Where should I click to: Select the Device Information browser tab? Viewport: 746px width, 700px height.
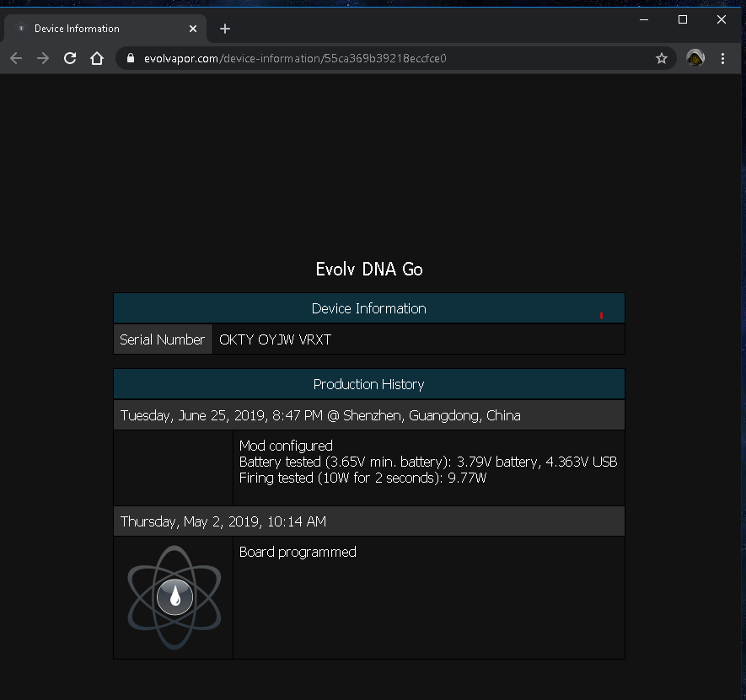(93, 29)
